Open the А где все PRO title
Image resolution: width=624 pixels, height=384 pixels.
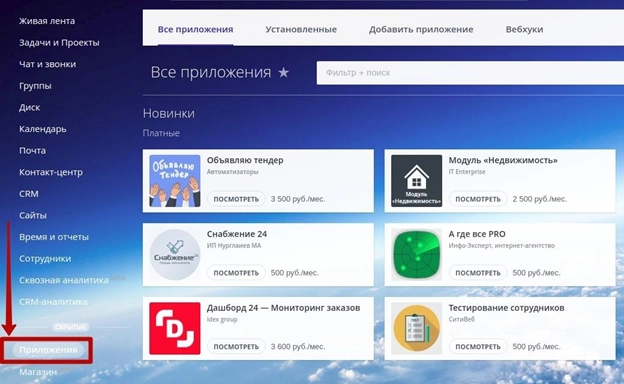[x=477, y=234]
